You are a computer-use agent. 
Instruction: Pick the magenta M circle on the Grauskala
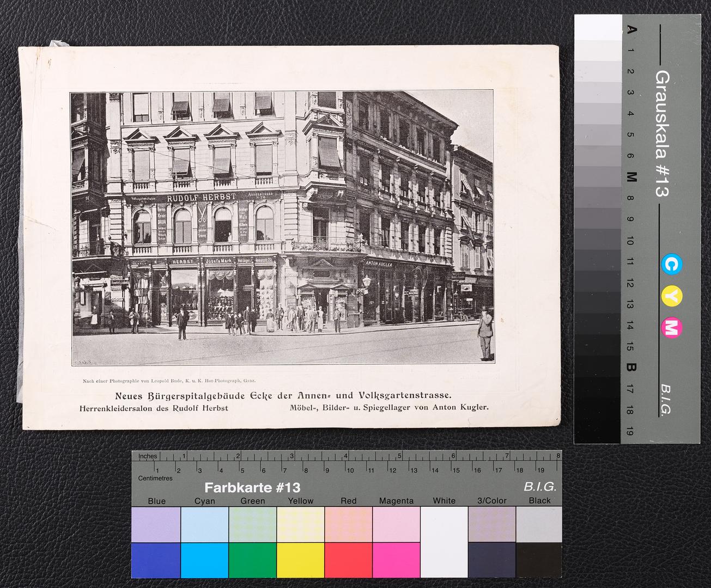(x=671, y=327)
